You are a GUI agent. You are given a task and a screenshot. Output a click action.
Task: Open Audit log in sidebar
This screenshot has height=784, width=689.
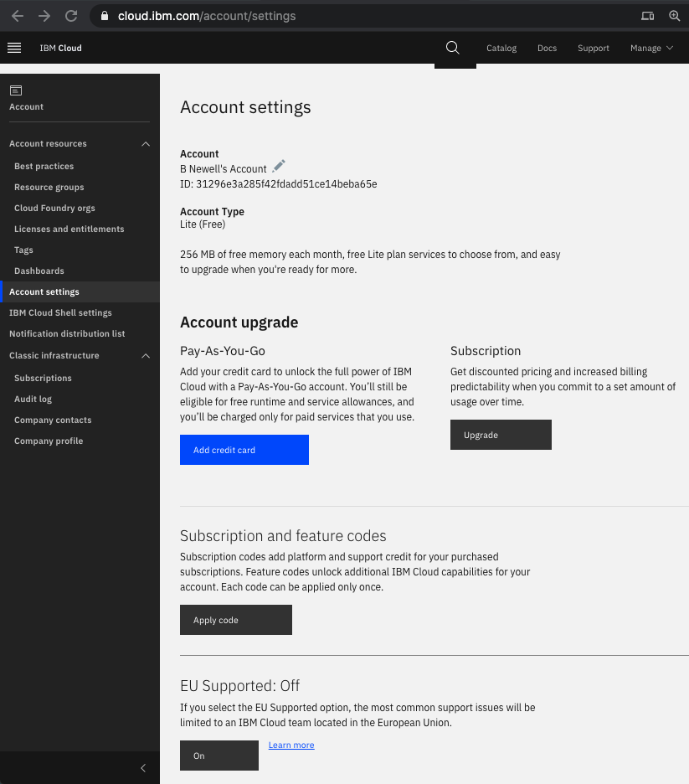point(33,399)
